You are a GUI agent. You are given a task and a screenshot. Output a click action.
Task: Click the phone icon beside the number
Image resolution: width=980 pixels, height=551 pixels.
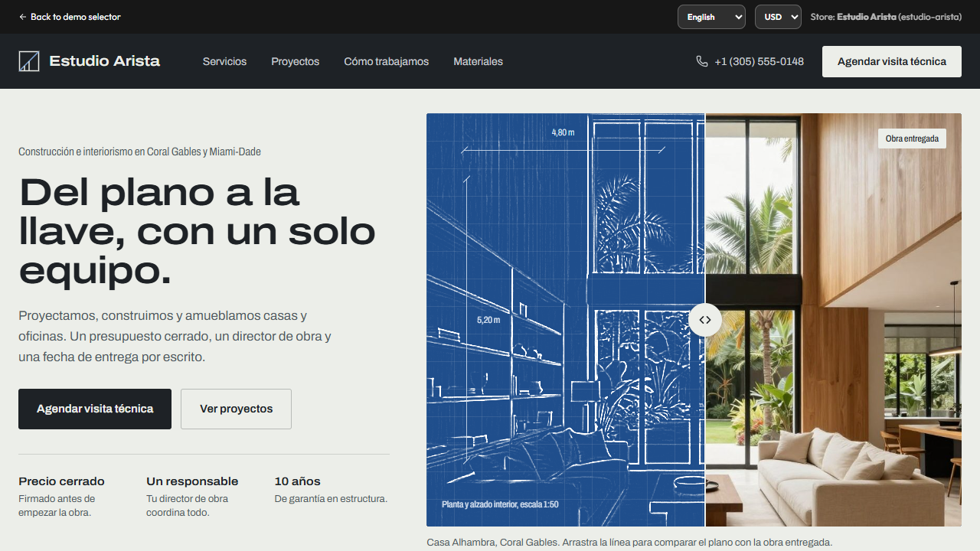click(x=702, y=61)
